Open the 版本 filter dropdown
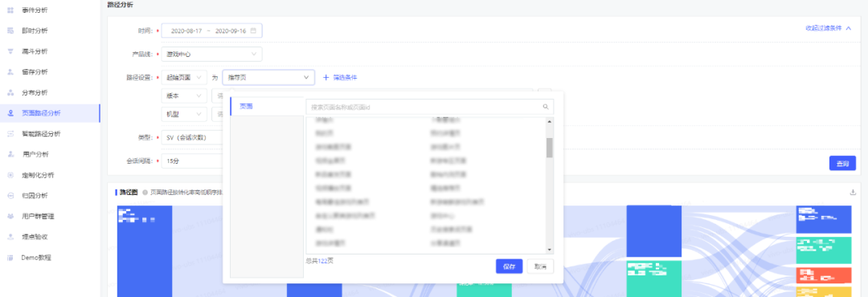Image resolution: width=868 pixels, height=297 pixels. 184,96
